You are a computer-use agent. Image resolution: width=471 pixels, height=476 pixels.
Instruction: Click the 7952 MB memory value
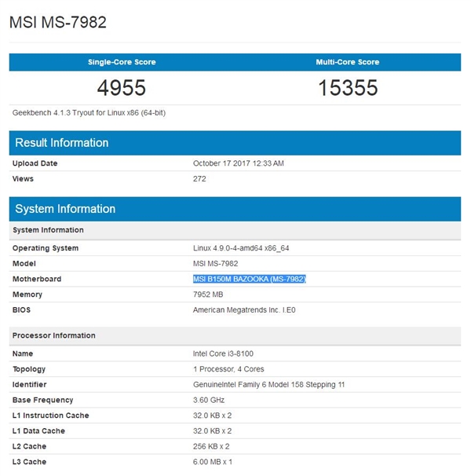pyautogui.click(x=208, y=295)
